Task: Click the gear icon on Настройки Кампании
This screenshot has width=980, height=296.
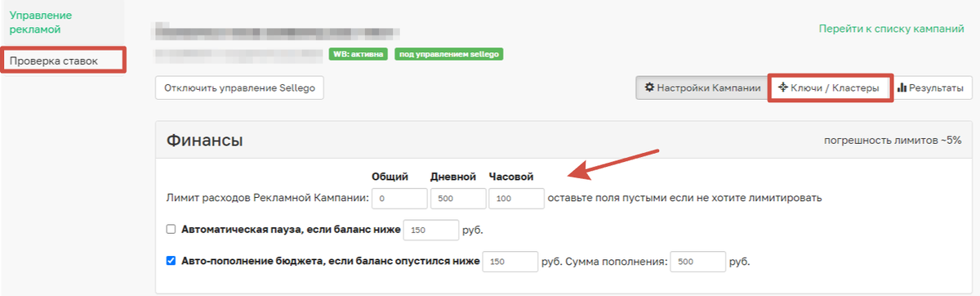Action: [x=650, y=87]
